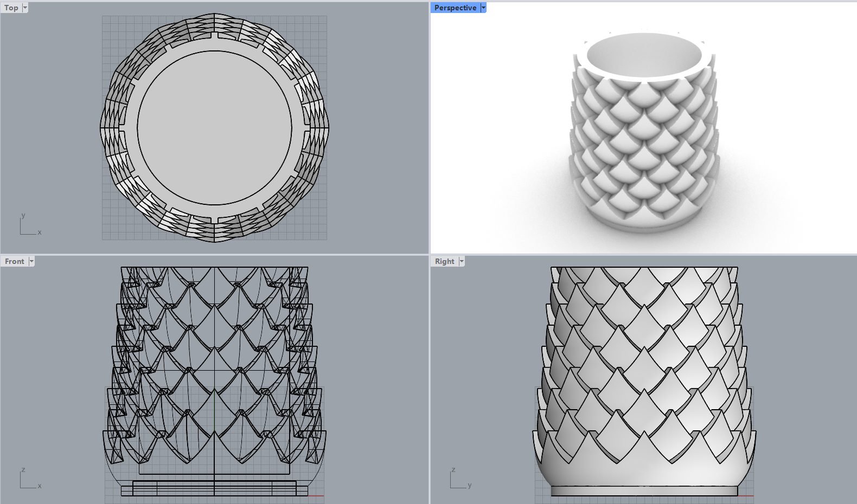Expand the Right viewport dropdown arrow
The image size is (857, 504).
462,261
